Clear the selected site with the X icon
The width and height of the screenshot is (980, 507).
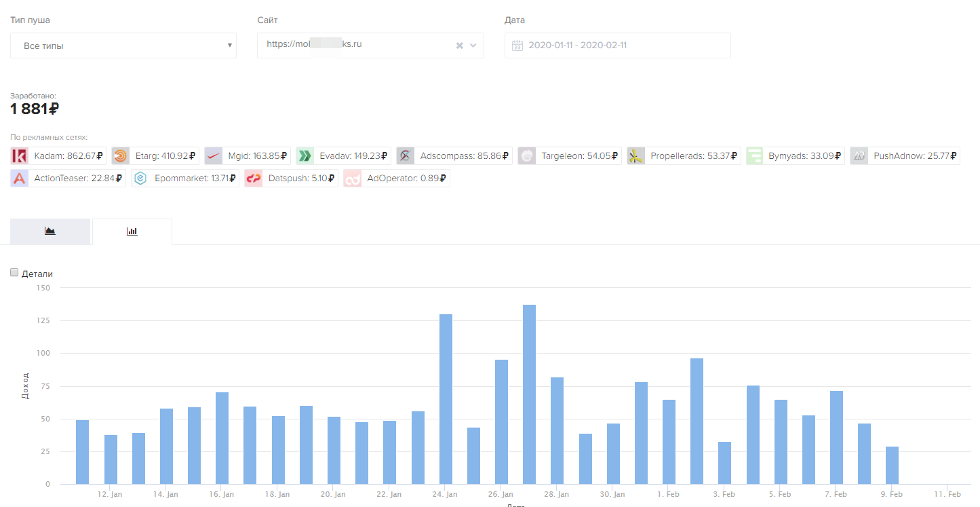click(459, 45)
